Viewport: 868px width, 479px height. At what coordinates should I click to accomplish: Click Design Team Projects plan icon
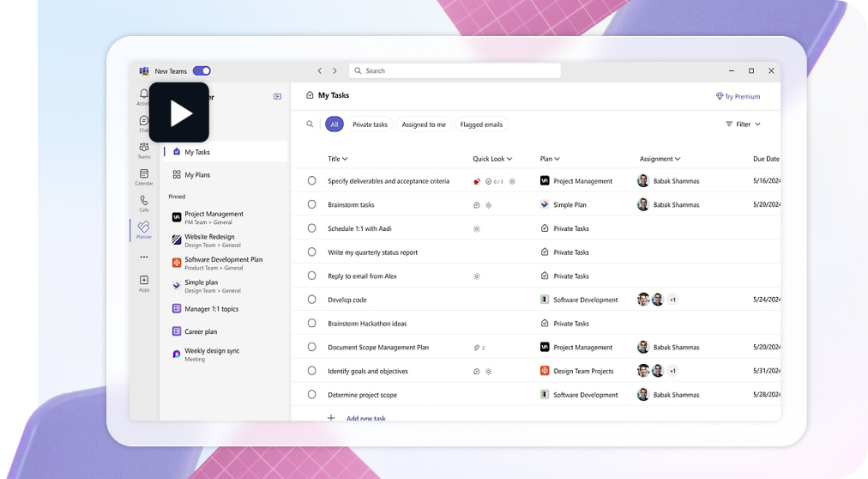coord(545,371)
